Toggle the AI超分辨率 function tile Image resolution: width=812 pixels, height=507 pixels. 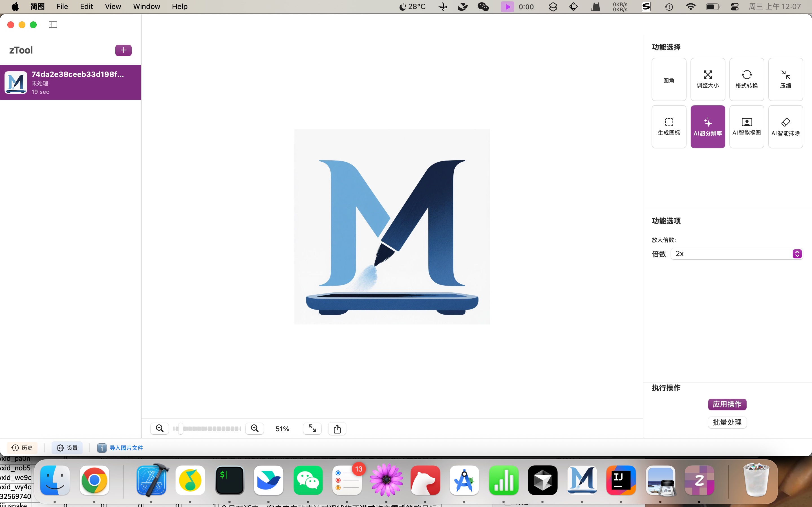coord(708,127)
